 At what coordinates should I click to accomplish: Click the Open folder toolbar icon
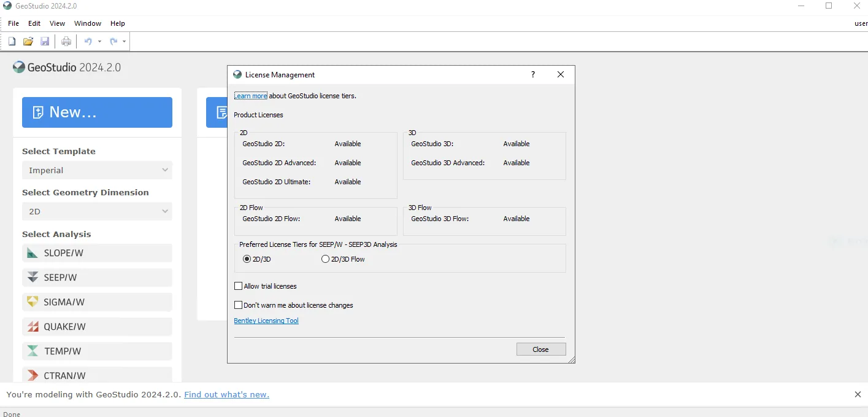28,41
